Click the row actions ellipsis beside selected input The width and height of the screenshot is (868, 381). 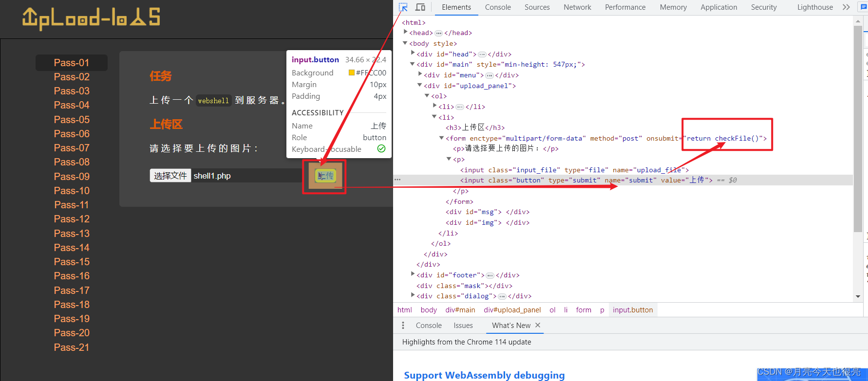coord(397,180)
